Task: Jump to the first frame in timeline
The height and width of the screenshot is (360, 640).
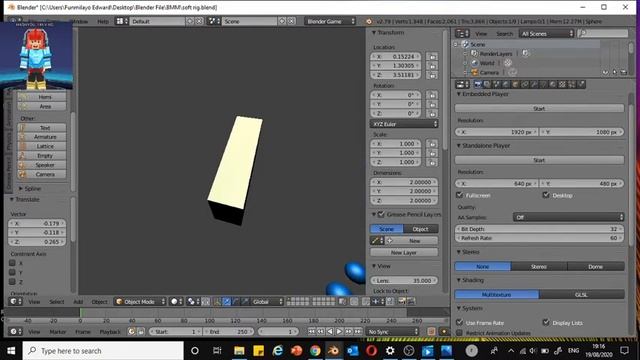Action: pyautogui.click(x=312, y=331)
